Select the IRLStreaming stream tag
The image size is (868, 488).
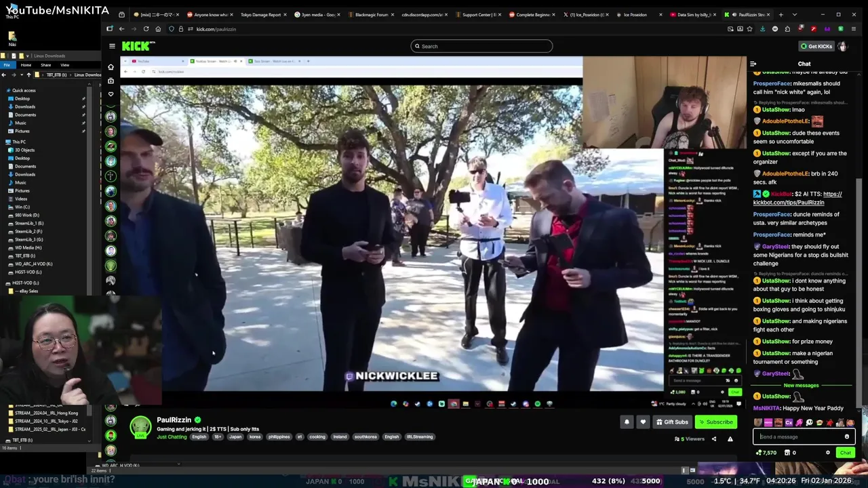click(x=420, y=436)
